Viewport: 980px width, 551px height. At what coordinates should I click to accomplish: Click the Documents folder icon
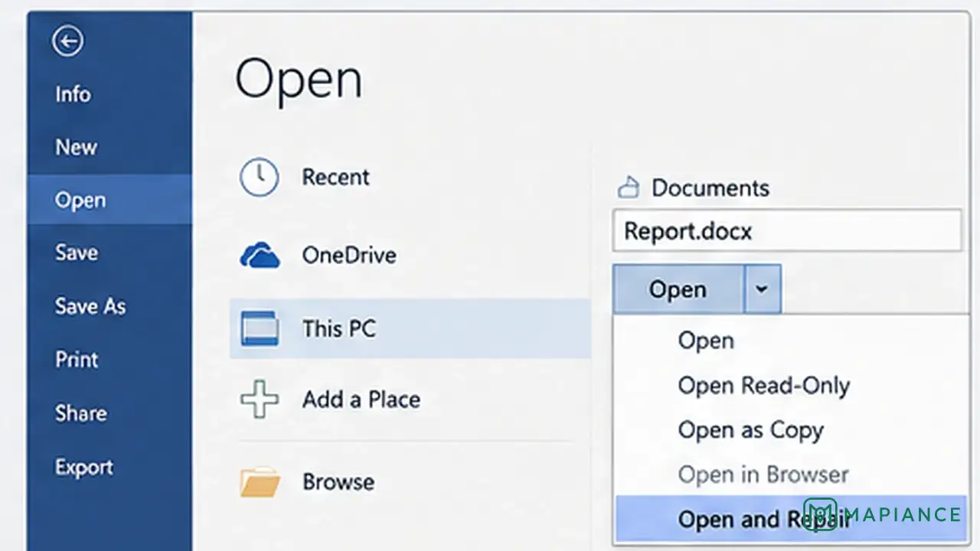[x=629, y=187]
